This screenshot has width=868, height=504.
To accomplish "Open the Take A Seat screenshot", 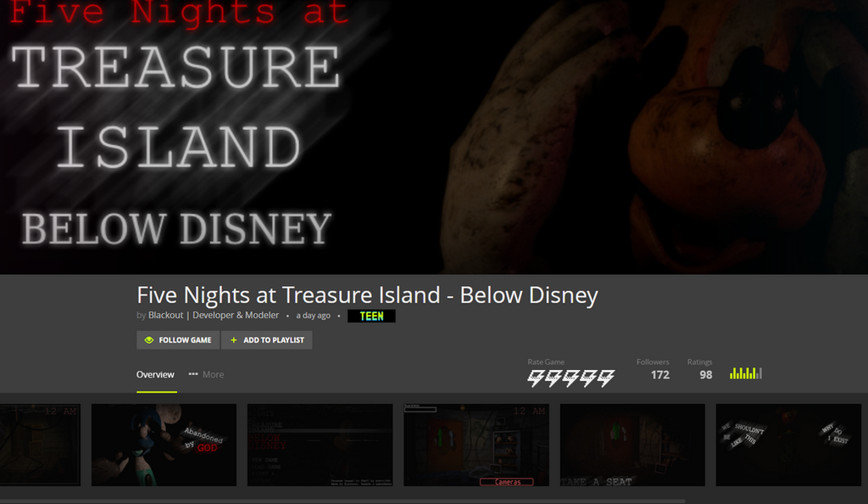I will tap(632, 445).
